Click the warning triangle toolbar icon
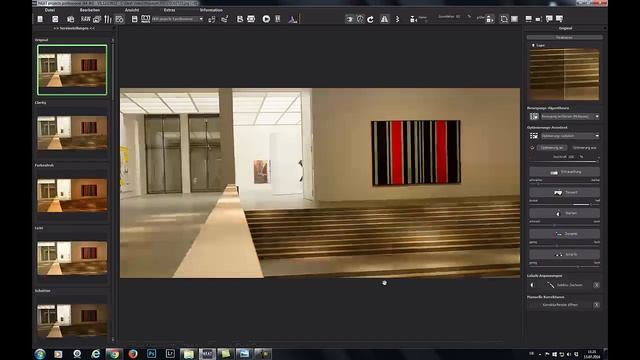Image resolution: width=640 pixels, height=360 pixels. (384, 19)
